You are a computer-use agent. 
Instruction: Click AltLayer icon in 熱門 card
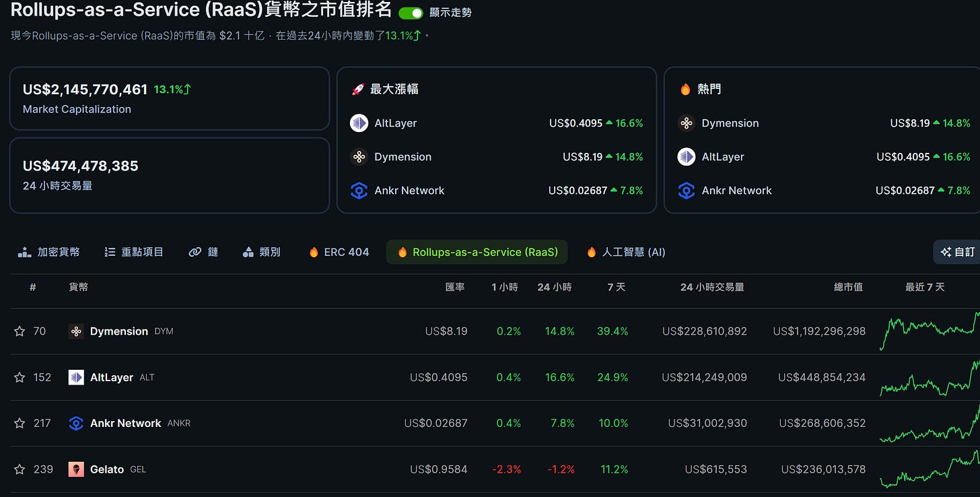coord(686,157)
